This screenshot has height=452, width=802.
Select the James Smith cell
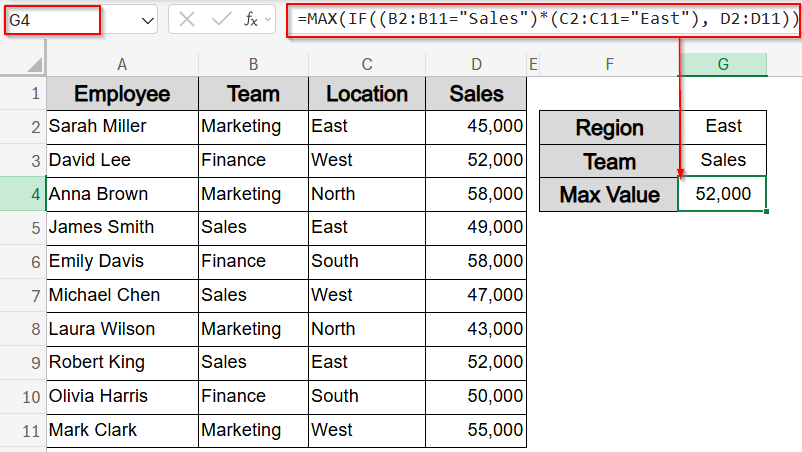point(122,227)
